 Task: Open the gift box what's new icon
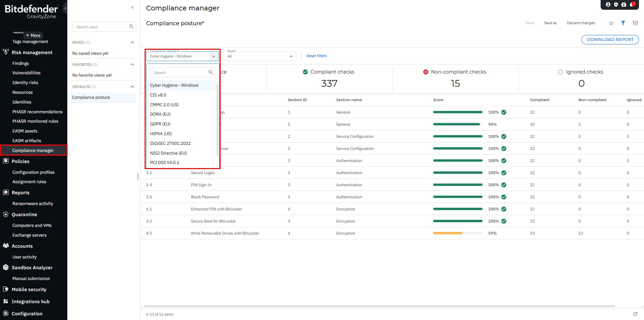(x=624, y=5)
